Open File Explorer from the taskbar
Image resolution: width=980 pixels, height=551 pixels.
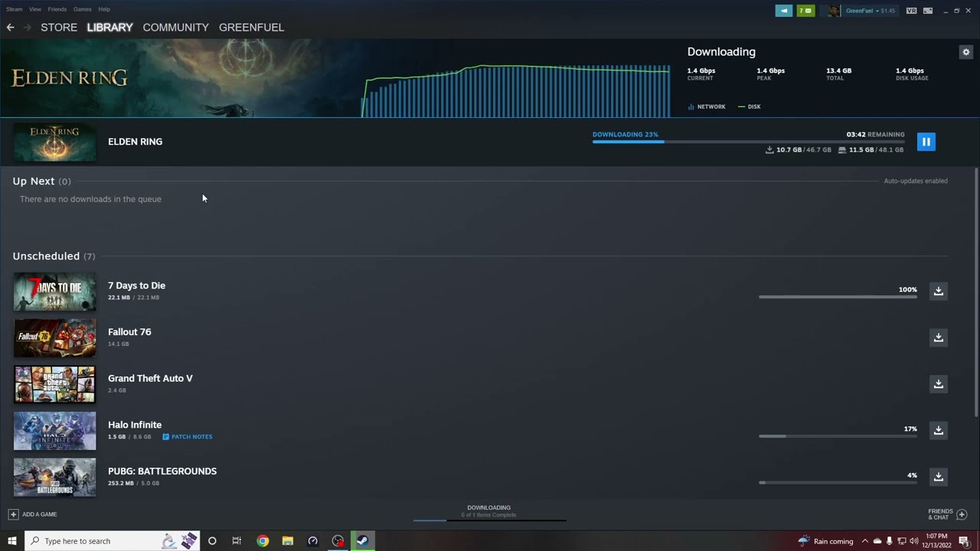tap(288, 541)
